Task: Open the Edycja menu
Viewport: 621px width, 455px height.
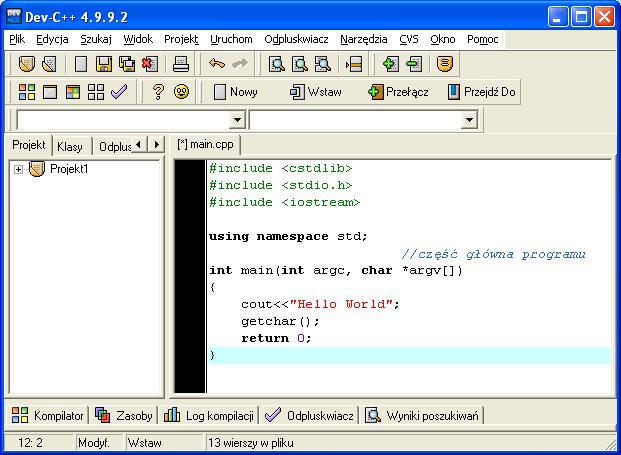Action: (52, 39)
